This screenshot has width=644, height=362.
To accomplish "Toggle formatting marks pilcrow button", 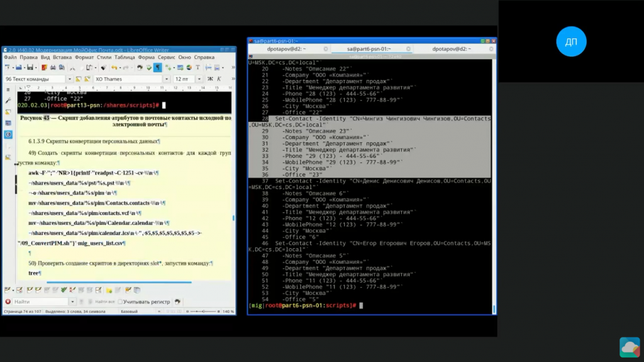I will click(x=158, y=67).
